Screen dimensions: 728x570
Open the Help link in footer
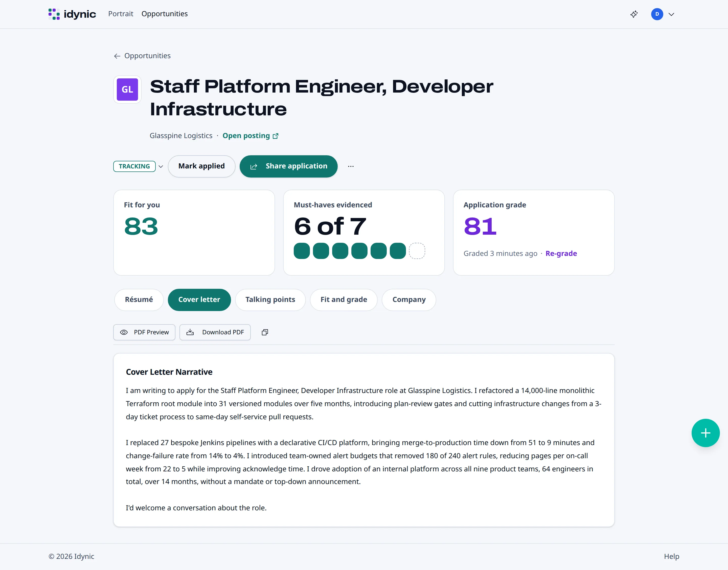tap(672, 556)
